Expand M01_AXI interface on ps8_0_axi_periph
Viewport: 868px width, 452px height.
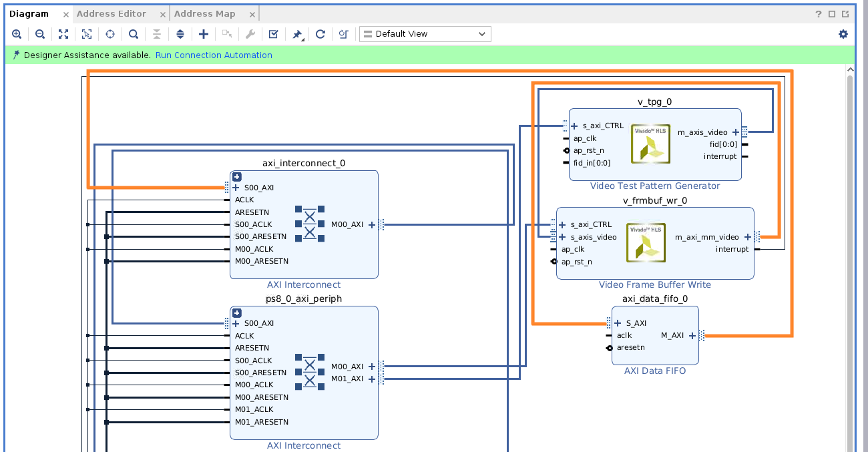372,379
